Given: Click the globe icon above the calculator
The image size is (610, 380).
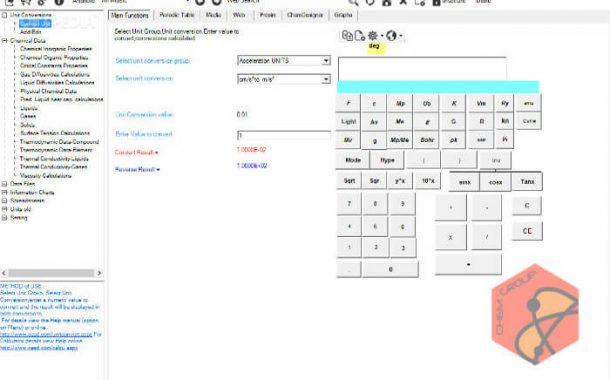Looking at the screenshot, I should (x=391, y=36).
